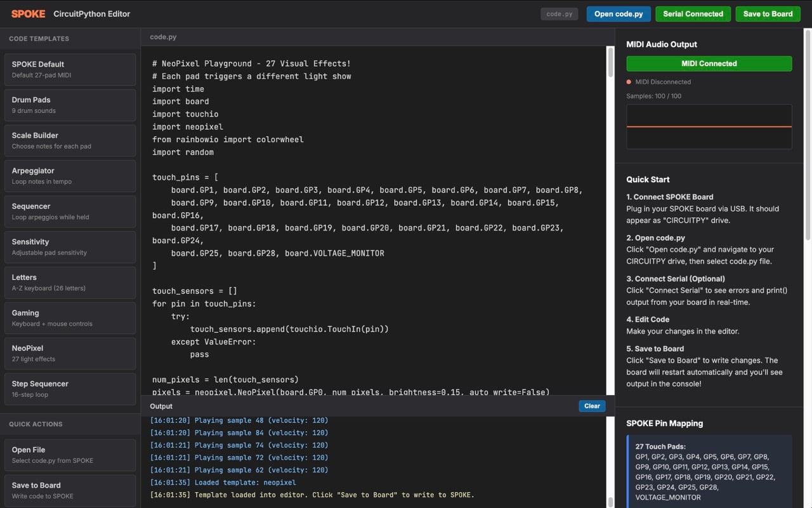Click the "MIDI Audio Output" heading
The image size is (812, 508).
[662, 44]
